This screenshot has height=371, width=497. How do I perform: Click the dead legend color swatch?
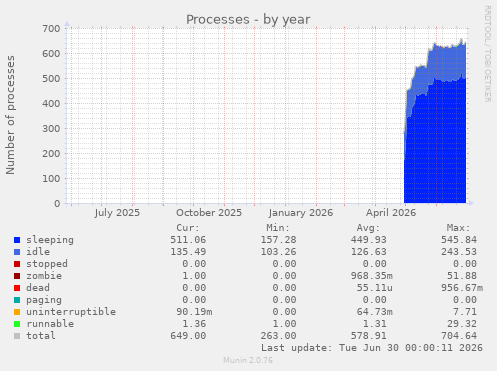tap(17, 288)
